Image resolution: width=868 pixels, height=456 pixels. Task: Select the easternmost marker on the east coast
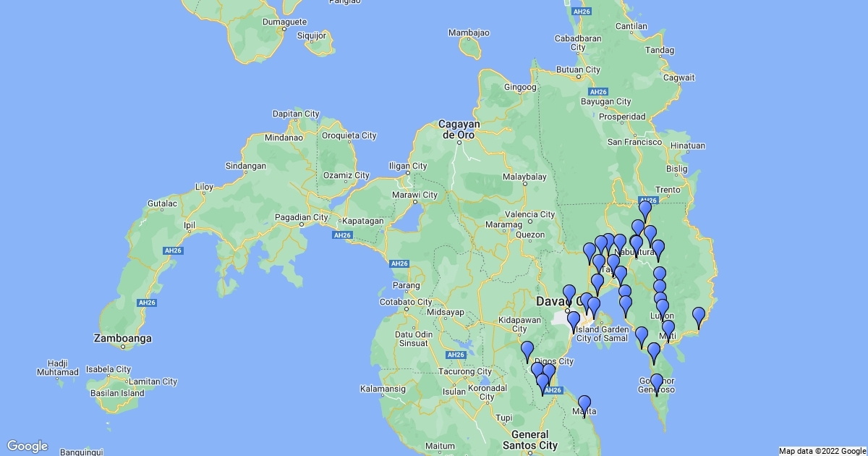(699, 316)
